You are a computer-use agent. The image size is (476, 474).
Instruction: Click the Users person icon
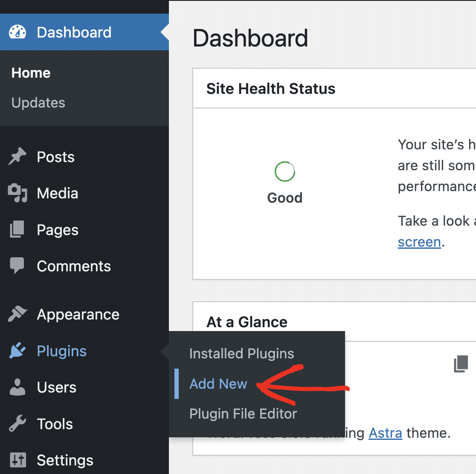(17, 387)
